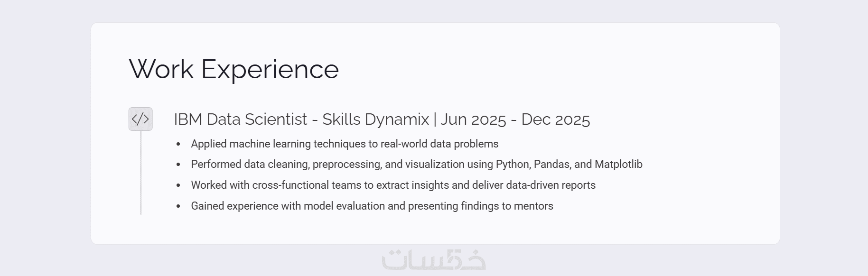Click the Khamsat watermark logo
This screenshot has height=276, width=868.
tap(434, 259)
